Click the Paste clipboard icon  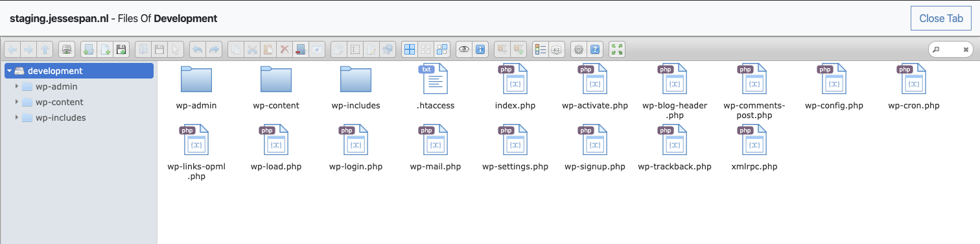(268, 49)
